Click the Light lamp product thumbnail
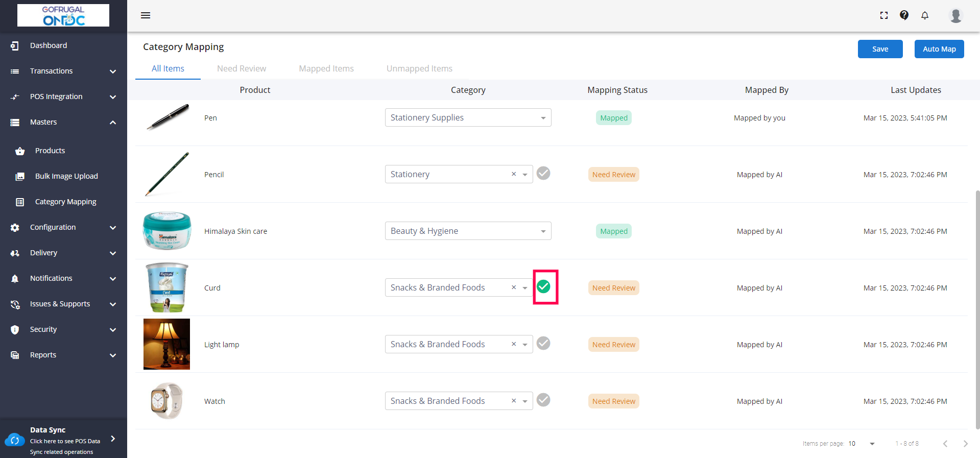The height and width of the screenshot is (458, 980). click(x=166, y=344)
